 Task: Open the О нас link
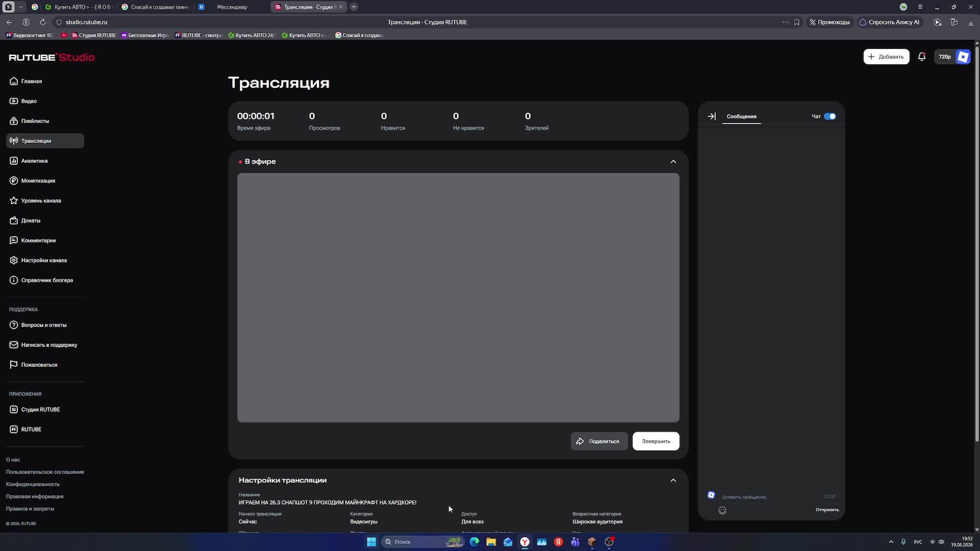[x=13, y=460]
